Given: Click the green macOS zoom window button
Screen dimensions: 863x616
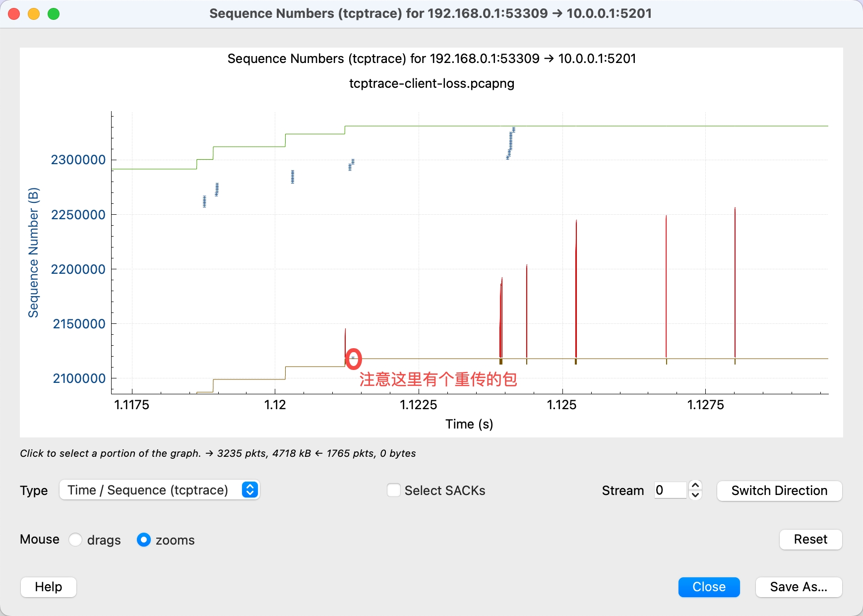Looking at the screenshot, I should click(54, 14).
